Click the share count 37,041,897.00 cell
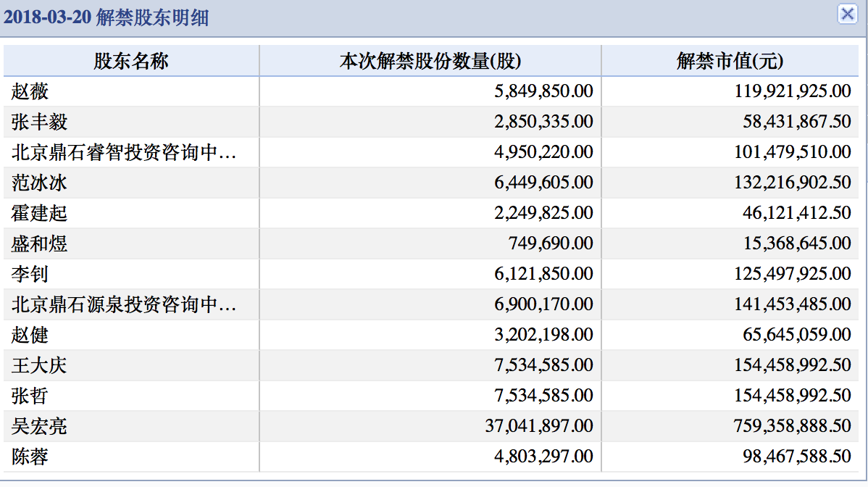Image resolution: width=868 pixels, height=487 pixels. [x=538, y=426]
